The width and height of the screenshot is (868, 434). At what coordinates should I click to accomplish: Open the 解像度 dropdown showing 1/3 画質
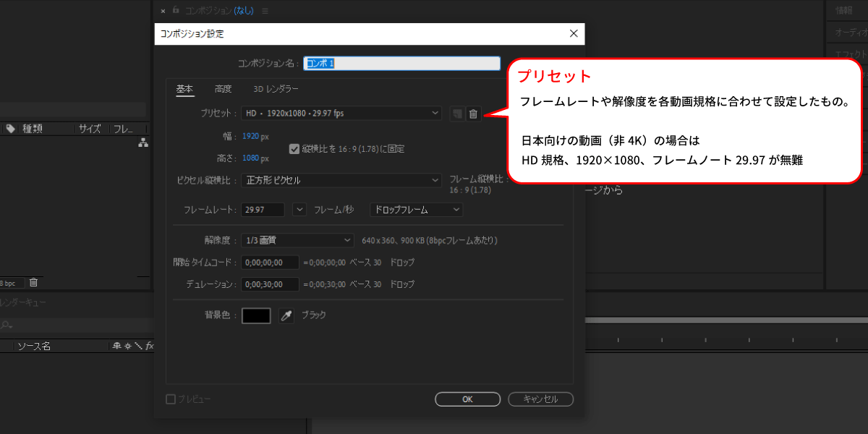coord(297,240)
